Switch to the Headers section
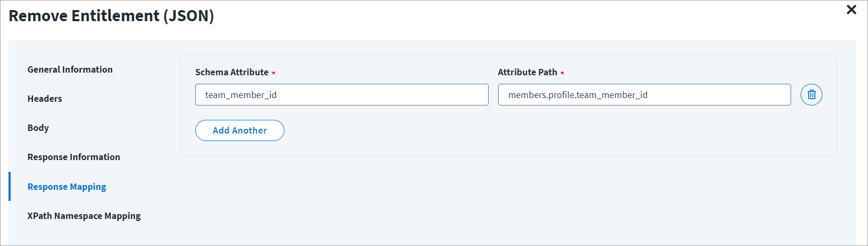This screenshot has width=868, height=246. (x=45, y=99)
